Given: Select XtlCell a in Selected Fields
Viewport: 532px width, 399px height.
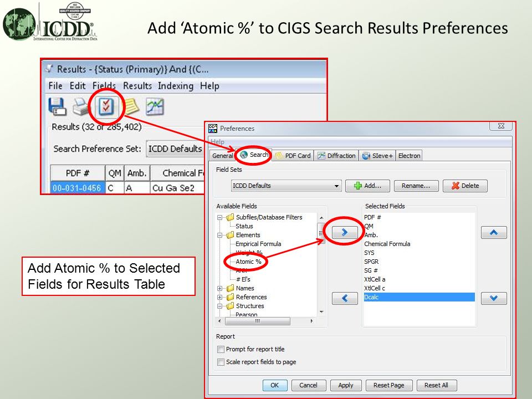Looking at the screenshot, I should point(375,279).
